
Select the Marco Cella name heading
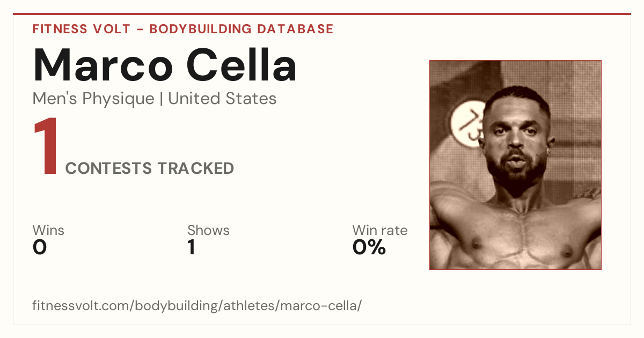click(x=165, y=65)
